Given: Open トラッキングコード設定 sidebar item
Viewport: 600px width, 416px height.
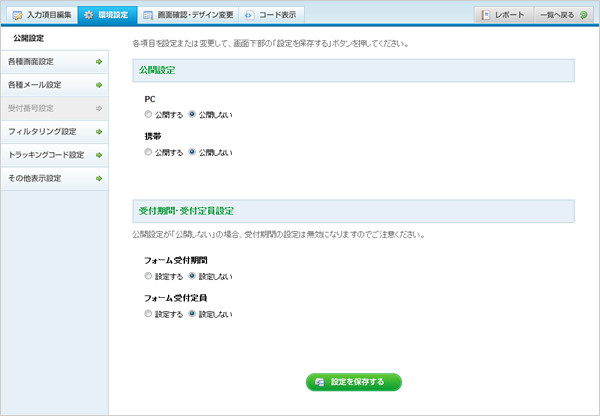Looking at the screenshot, I should pos(54,155).
